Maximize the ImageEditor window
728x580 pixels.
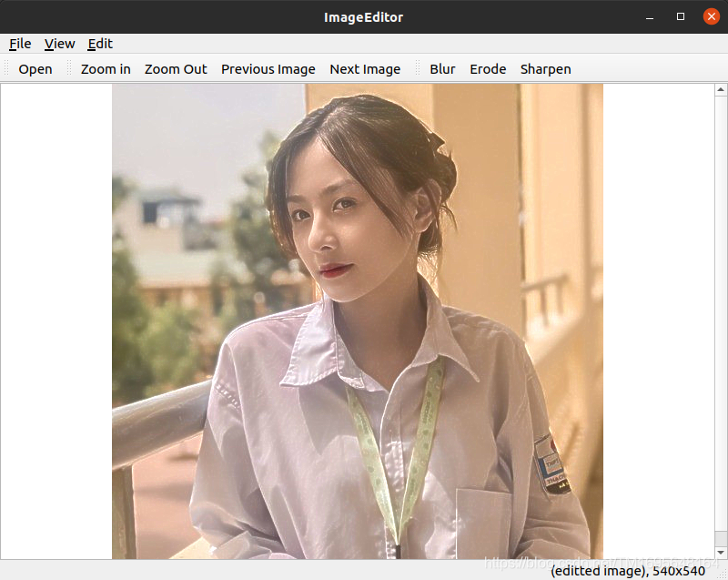click(681, 16)
